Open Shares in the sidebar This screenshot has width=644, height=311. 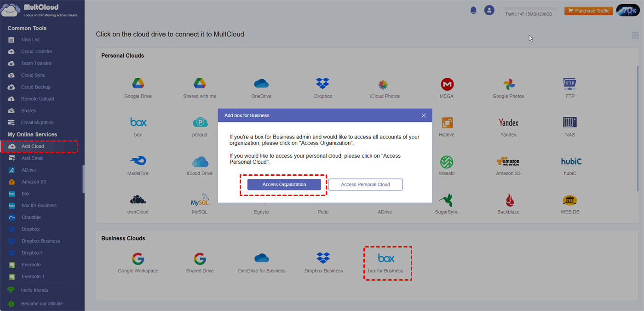point(29,111)
